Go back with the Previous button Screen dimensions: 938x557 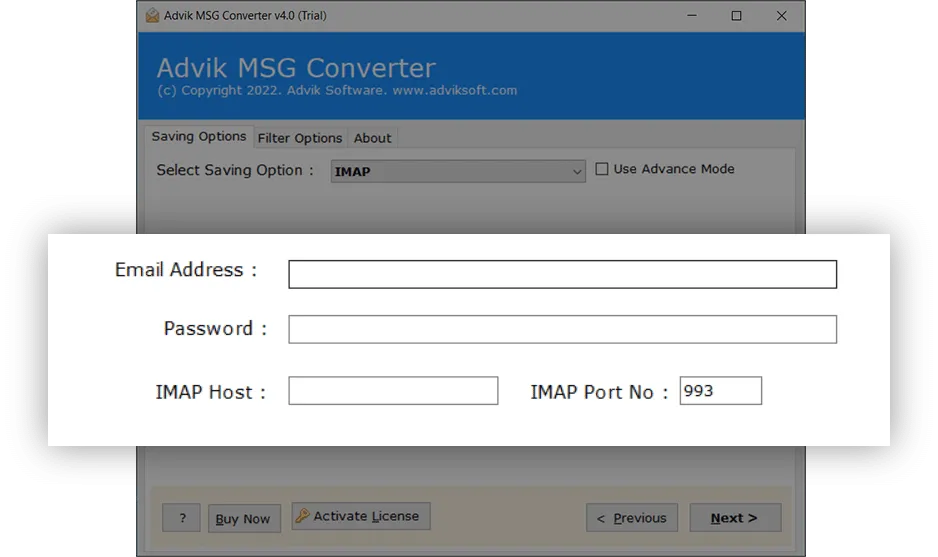(x=632, y=518)
